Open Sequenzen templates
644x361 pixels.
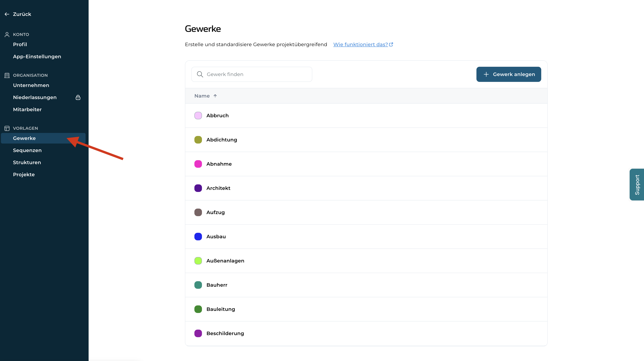point(27,150)
